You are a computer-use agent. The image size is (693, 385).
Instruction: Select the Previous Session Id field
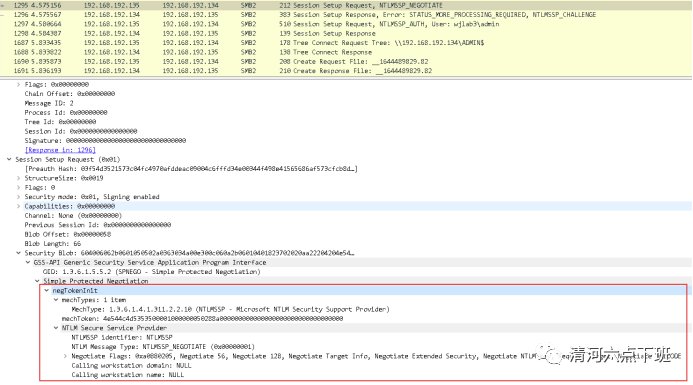point(98,225)
